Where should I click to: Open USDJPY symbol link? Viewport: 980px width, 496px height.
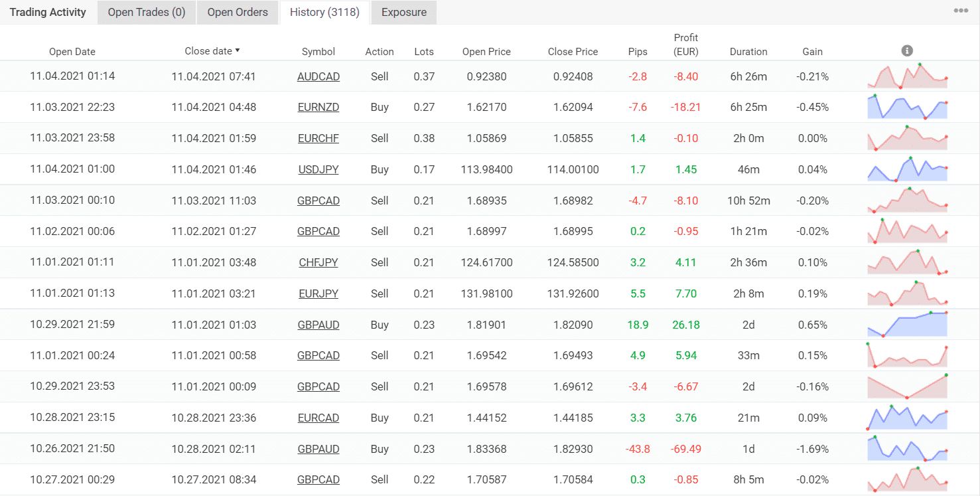tap(318, 169)
